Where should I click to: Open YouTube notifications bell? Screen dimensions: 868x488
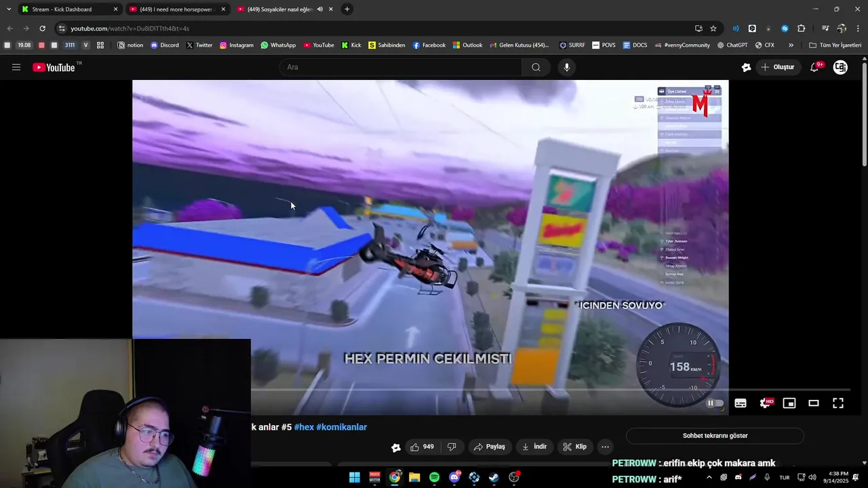(815, 67)
